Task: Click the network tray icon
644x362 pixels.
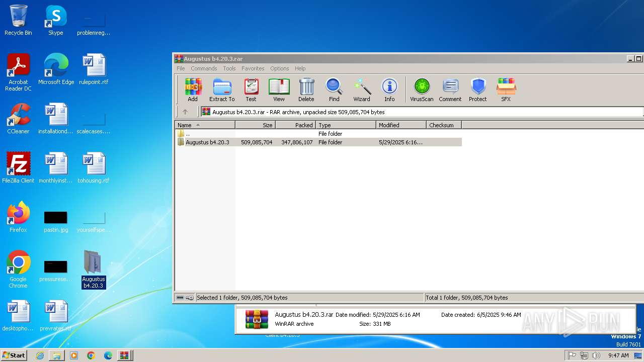Action: click(584, 355)
